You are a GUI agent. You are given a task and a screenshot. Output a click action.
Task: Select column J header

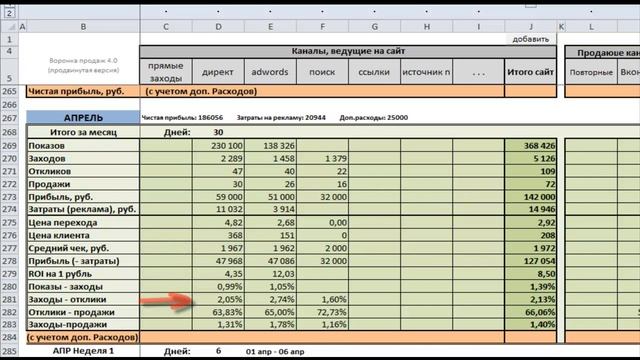click(x=531, y=27)
